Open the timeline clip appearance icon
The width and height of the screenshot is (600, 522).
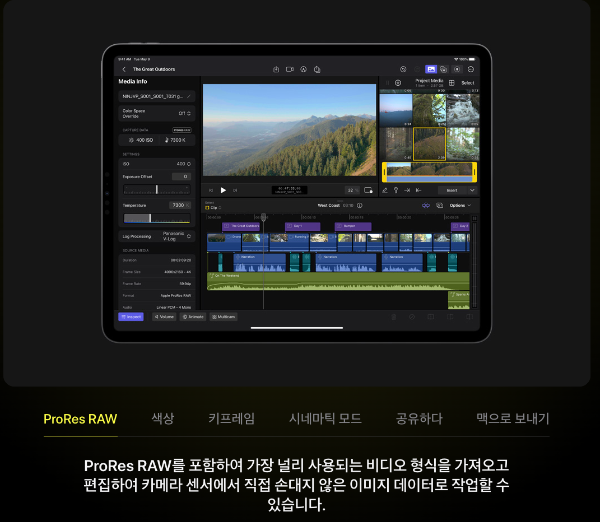tap(440, 206)
